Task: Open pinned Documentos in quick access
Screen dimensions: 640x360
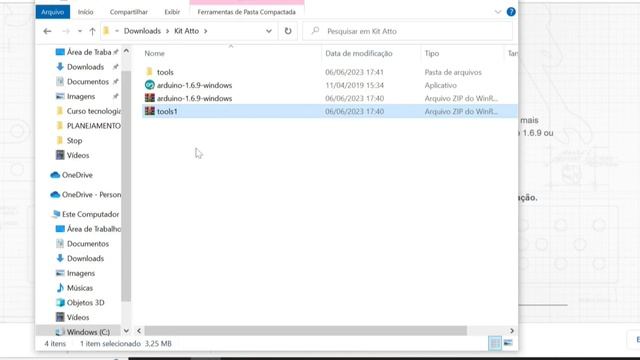Action: pos(88,82)
